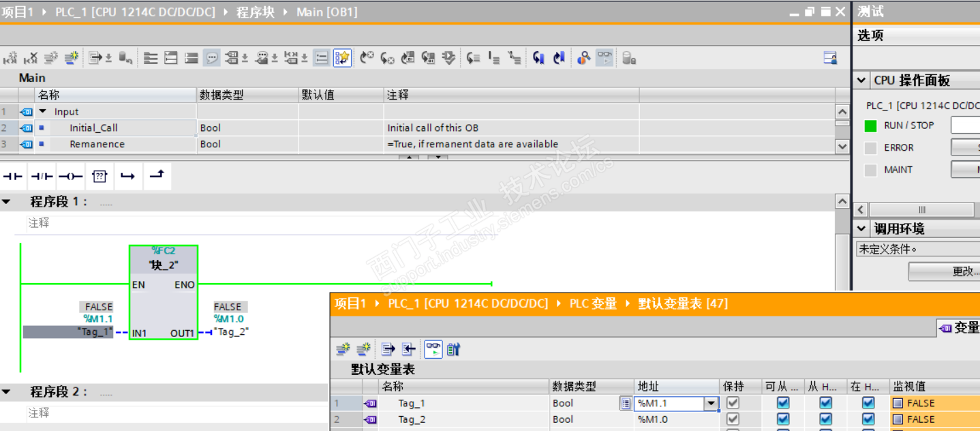Click the %FC2 block call box header
980x431 pixels.
tap(164, 258)
